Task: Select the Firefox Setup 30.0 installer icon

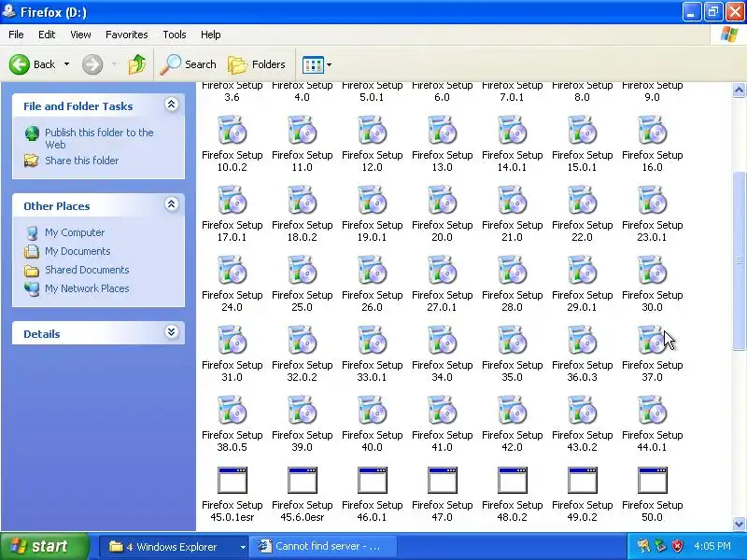Action: coord(652,270)
